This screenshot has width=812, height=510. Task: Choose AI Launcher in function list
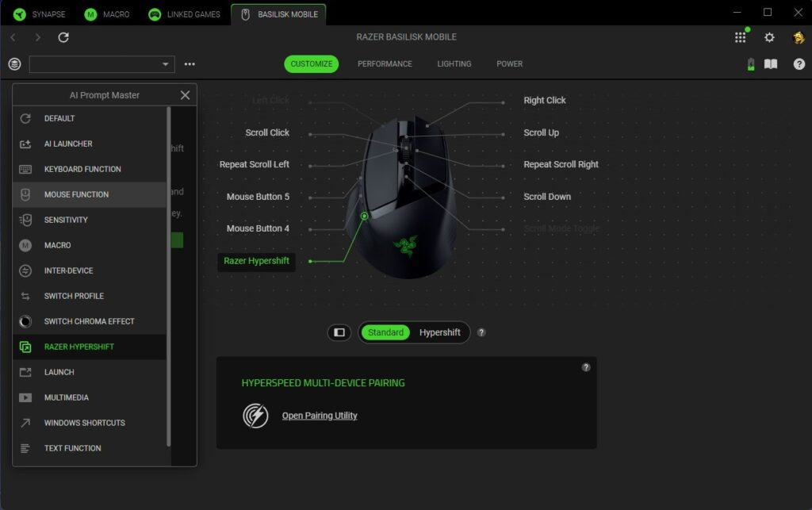(x=90, y=144)
